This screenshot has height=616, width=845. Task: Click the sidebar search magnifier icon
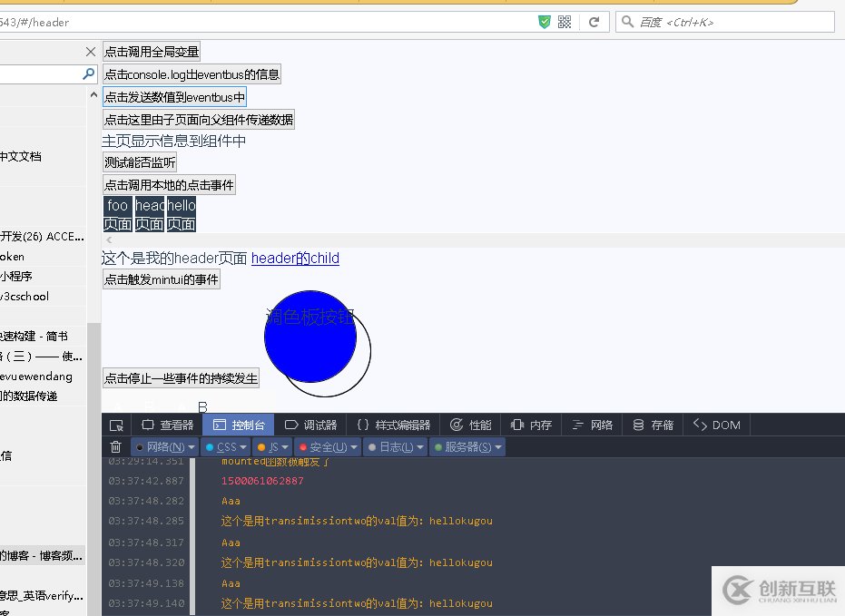tap(89, 74)
